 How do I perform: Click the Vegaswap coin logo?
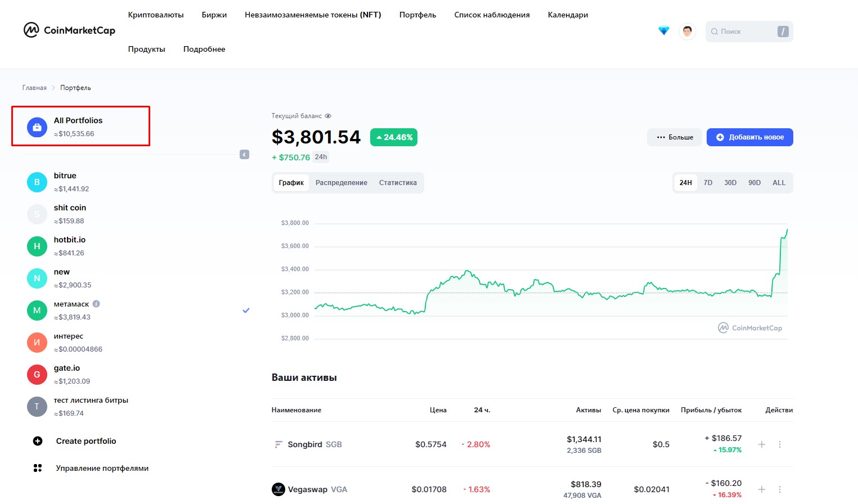(x=278, y=489)
